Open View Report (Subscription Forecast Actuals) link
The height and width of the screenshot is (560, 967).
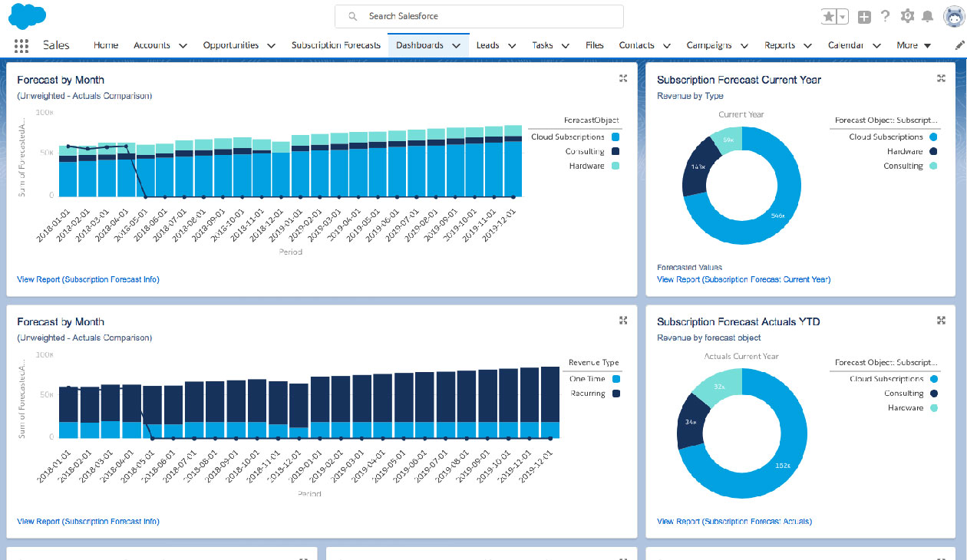[734, 522]
